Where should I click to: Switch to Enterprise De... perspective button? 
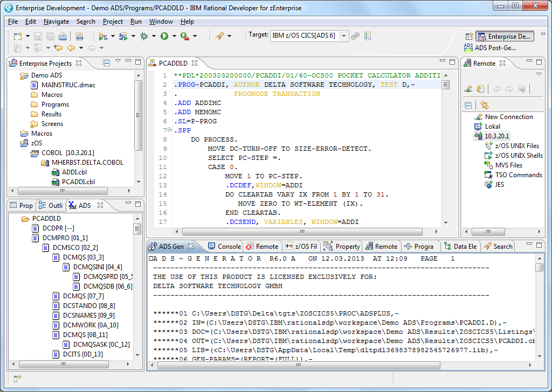(505, 36)
